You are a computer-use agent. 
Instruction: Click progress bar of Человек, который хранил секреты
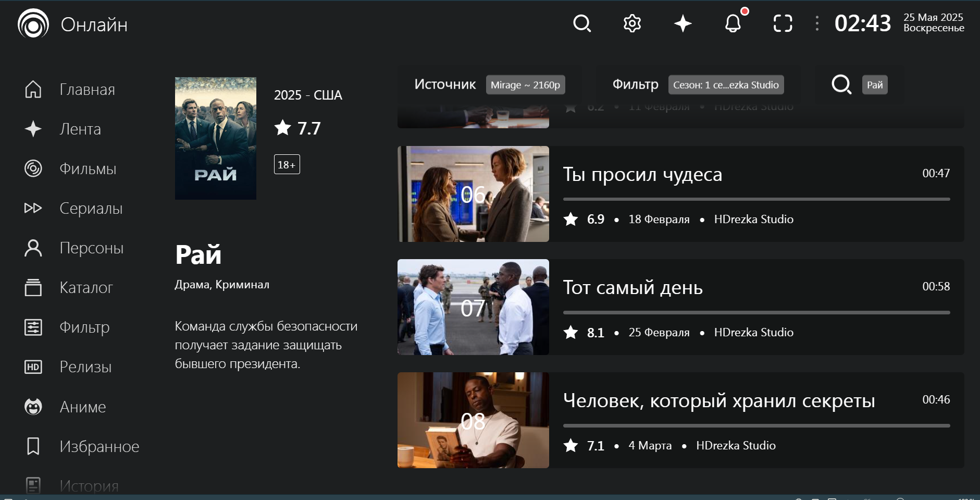pyautogui.click(x=756, y=425)
